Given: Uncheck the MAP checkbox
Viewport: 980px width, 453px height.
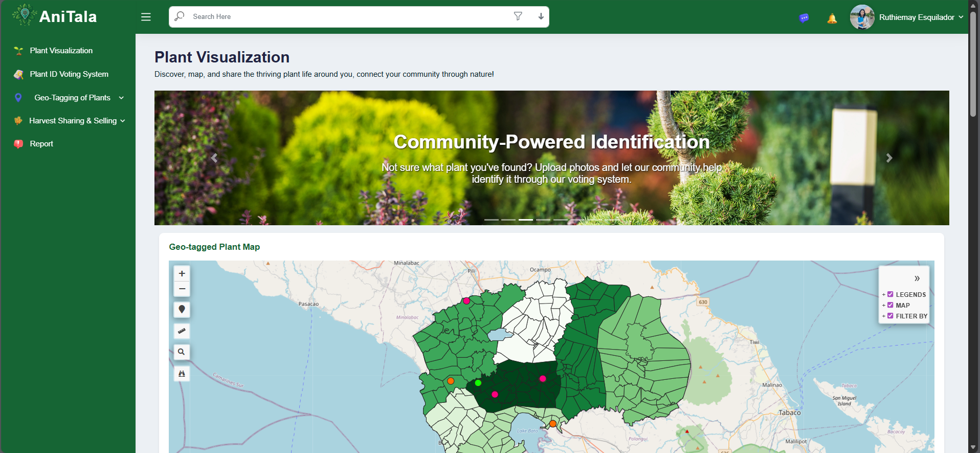Looking at the screenshot, I should point(890,305).
